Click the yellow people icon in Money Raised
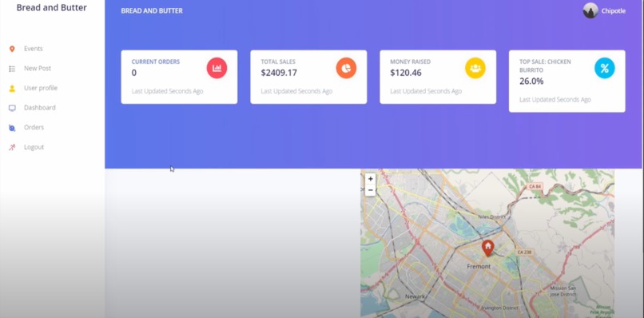The height and width of the screenshot is (318, 644). pos(475,68)
